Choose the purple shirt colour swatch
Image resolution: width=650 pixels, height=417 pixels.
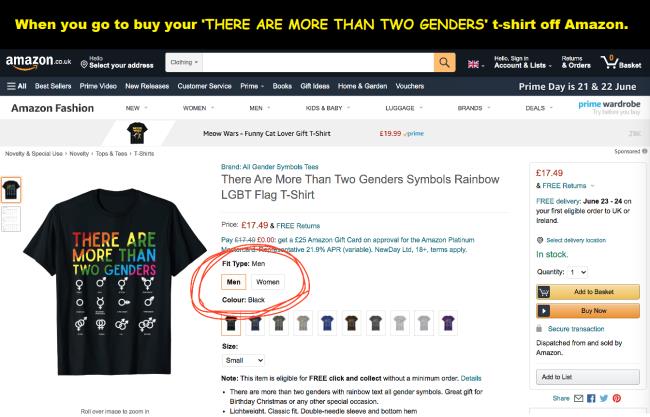tap(448, 323)
